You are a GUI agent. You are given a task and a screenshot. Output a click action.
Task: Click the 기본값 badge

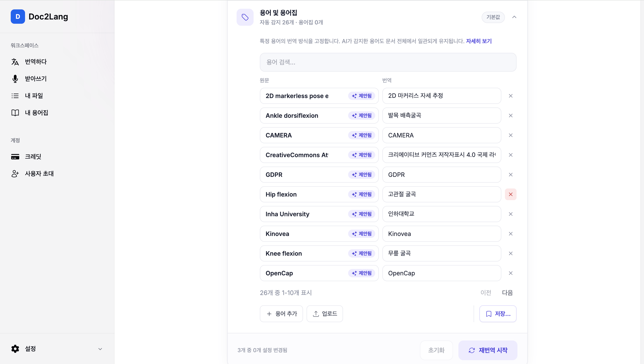click(493, 17)
